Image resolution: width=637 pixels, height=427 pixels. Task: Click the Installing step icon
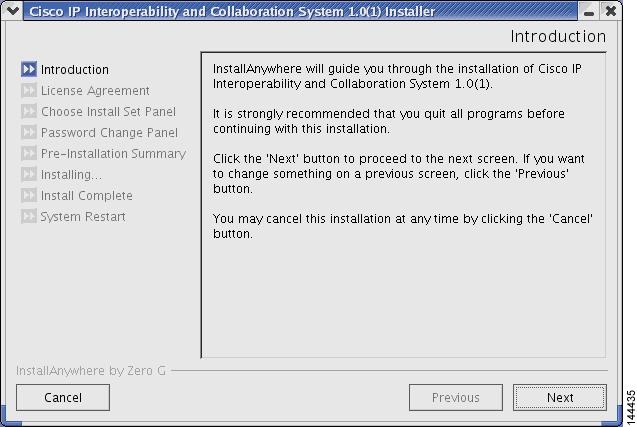pyautogui.click(x=28, y=175)
